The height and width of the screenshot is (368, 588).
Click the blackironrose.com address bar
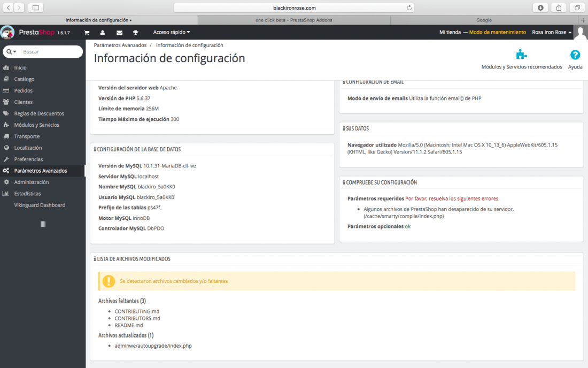[294, 7]
